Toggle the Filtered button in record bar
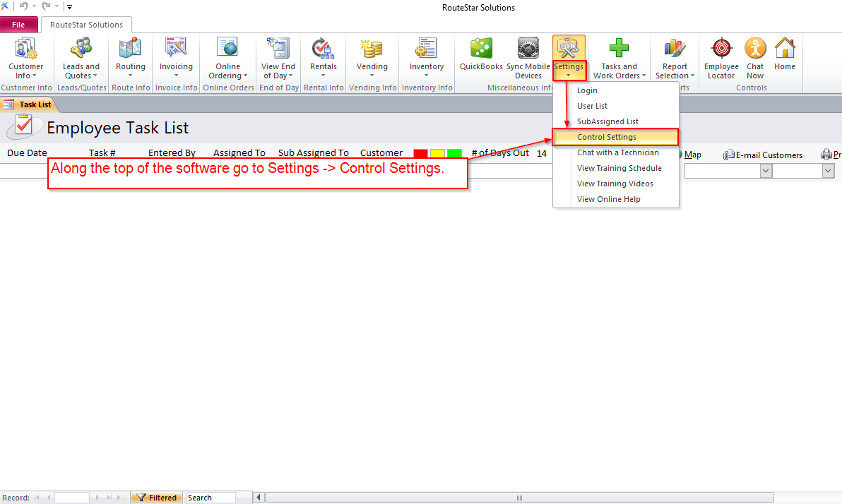Viewport: 842px width, 504px height. [x=157, y=498]
